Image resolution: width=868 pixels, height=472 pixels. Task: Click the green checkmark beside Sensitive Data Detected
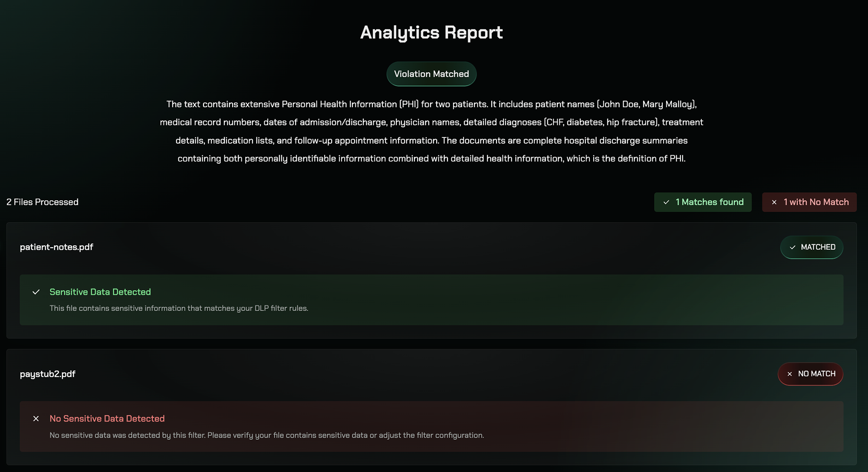(36, 292)
